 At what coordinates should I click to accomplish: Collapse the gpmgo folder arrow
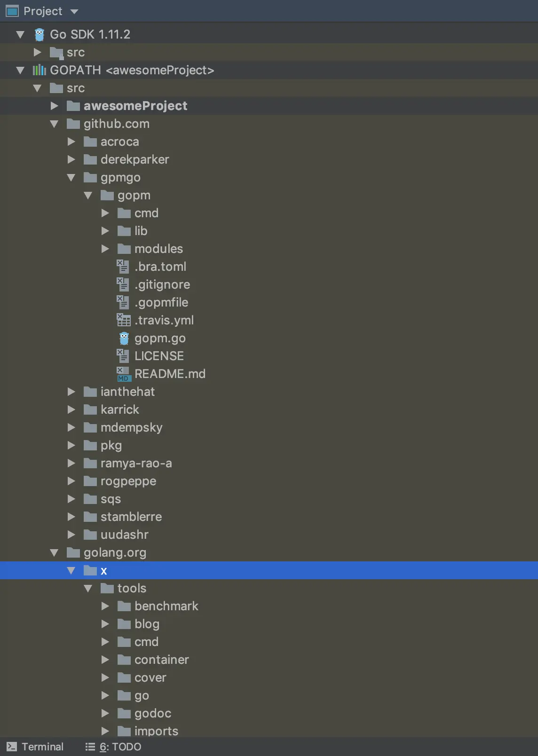point(71,177)
